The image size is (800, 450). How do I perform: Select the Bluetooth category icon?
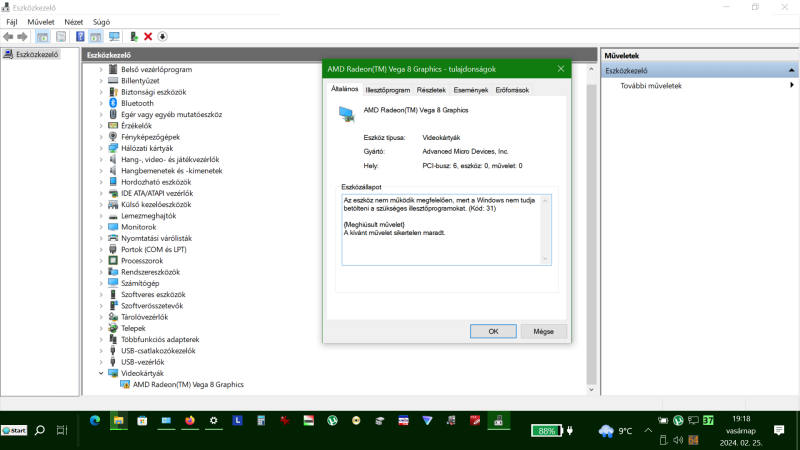pos(113,103)
